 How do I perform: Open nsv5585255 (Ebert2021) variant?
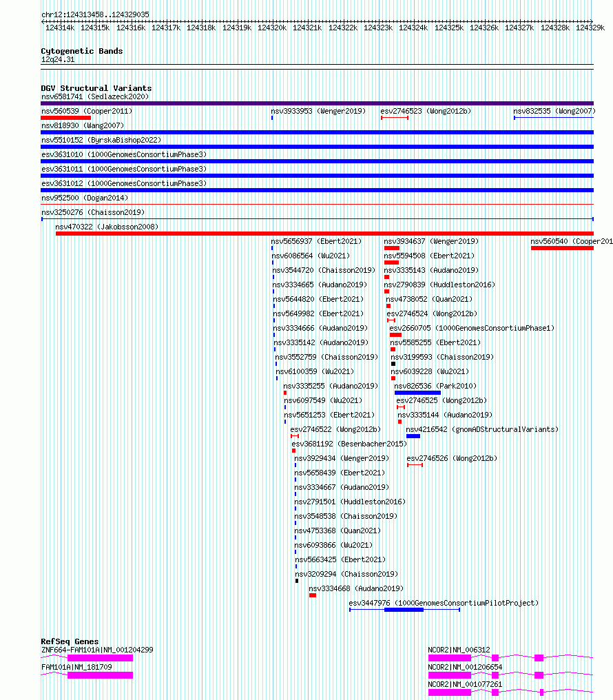pos(435,342)
